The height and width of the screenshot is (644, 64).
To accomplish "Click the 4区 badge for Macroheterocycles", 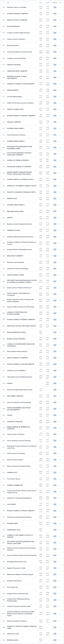I will (55, 45).
